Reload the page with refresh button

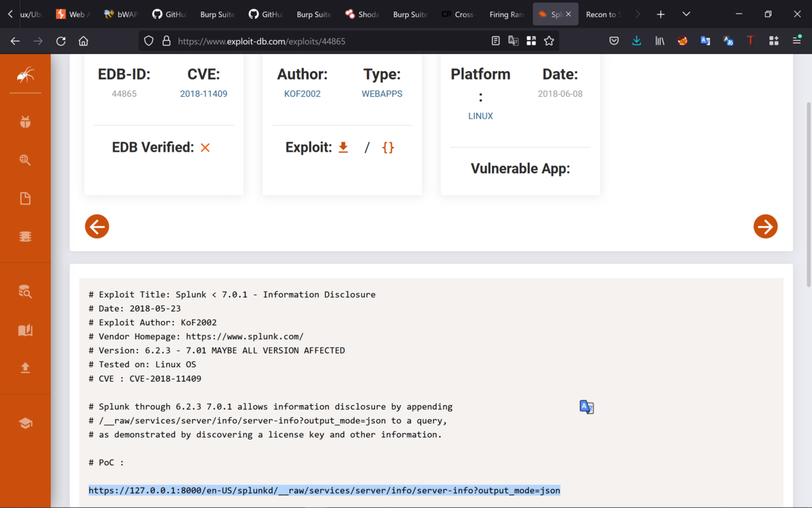(61, 41)
